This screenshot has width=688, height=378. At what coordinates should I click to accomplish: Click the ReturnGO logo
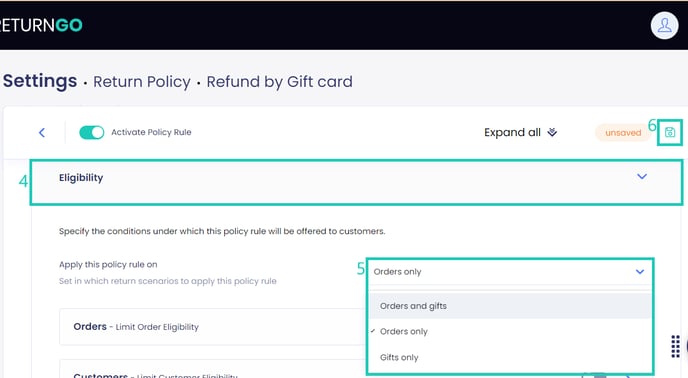(41, 25)
